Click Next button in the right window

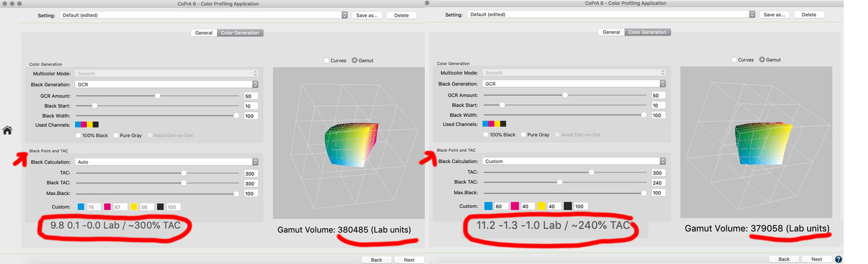tap(816, 259)
